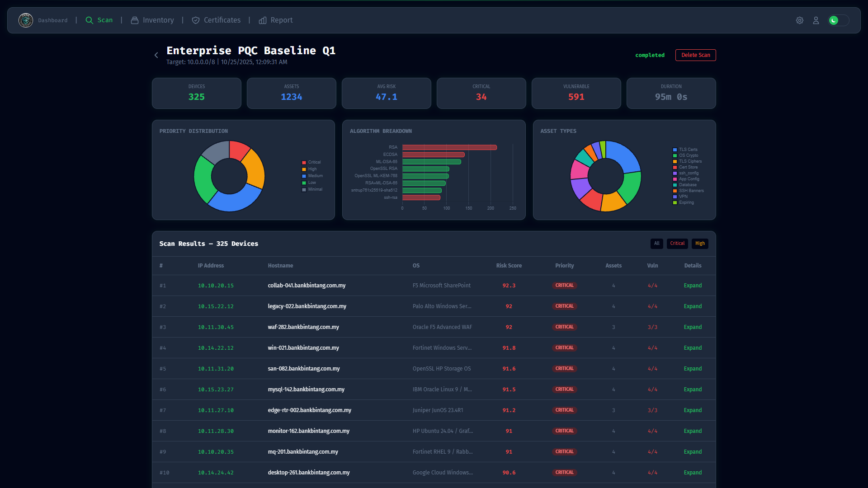Filter scan results by High
The image size is (868, 488).
[x=700, y=244]
